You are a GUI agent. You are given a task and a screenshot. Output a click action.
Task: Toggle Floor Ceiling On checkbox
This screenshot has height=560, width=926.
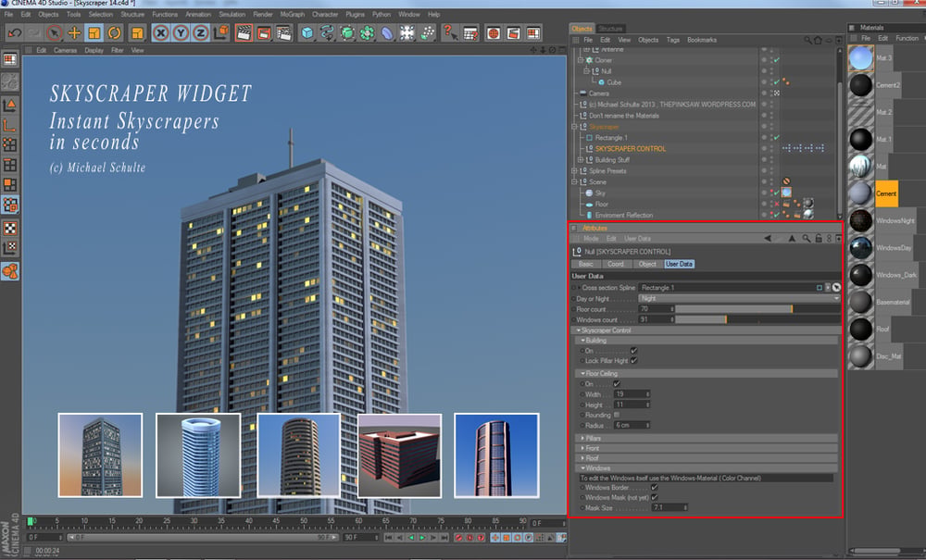[617, 383]
